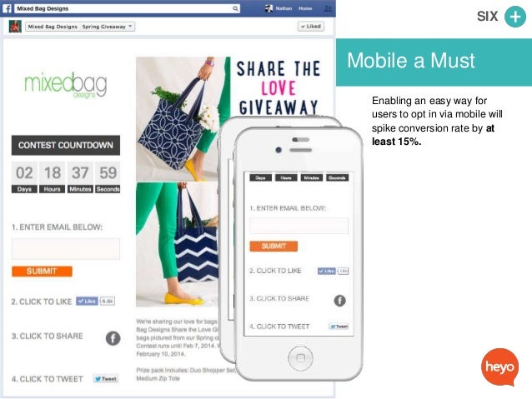Click the SUBMIT button on phone screen
This screenshot has width=532, height=399.
(274, 246)
